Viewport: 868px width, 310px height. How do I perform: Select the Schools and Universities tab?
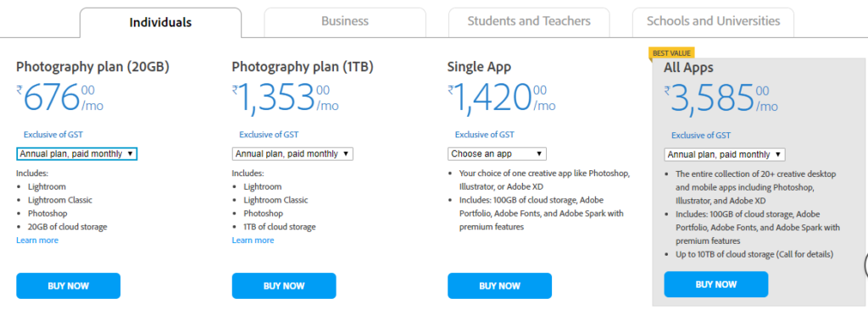(713, 22)
